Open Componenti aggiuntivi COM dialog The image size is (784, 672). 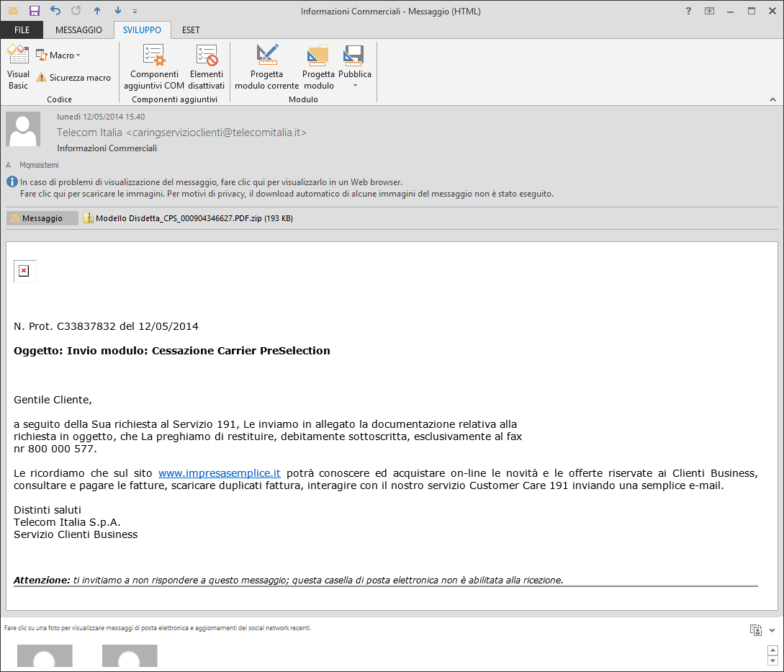154,67
